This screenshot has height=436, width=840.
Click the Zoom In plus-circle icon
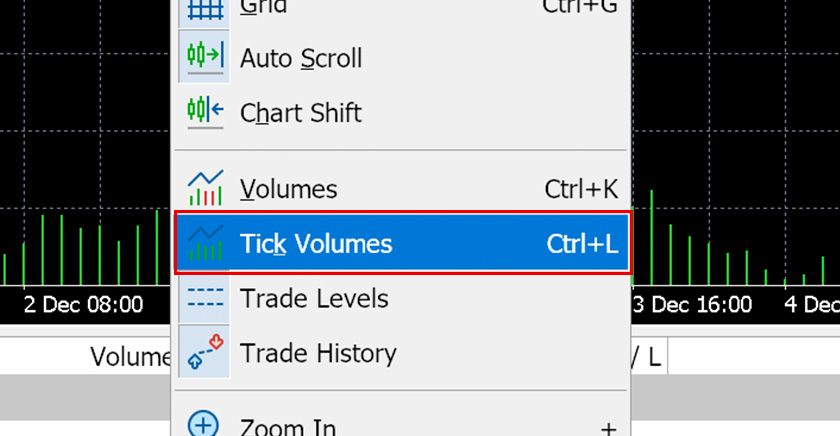(x=205, y=425)
